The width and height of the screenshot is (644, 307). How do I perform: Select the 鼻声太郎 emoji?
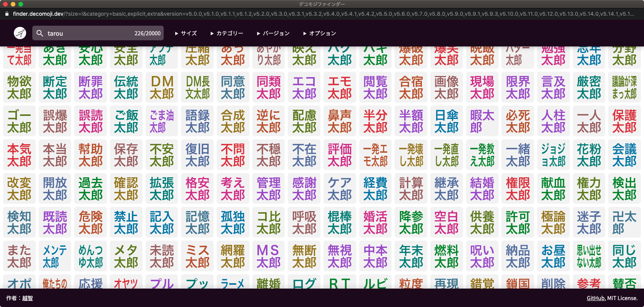tap(340, 121)
